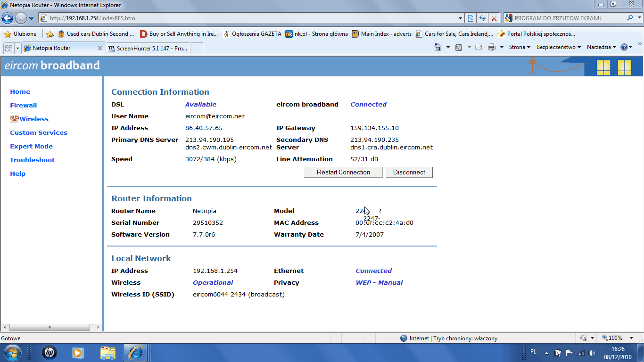Click the Home page icon in command bar

pyautogui.click(x=438, y=47)
